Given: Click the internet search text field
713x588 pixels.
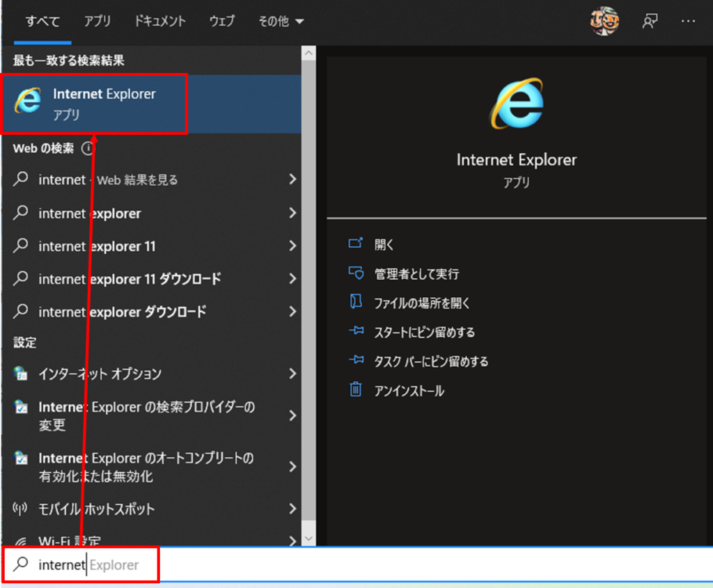Looking at the screenshot, I should coord(356,564).
